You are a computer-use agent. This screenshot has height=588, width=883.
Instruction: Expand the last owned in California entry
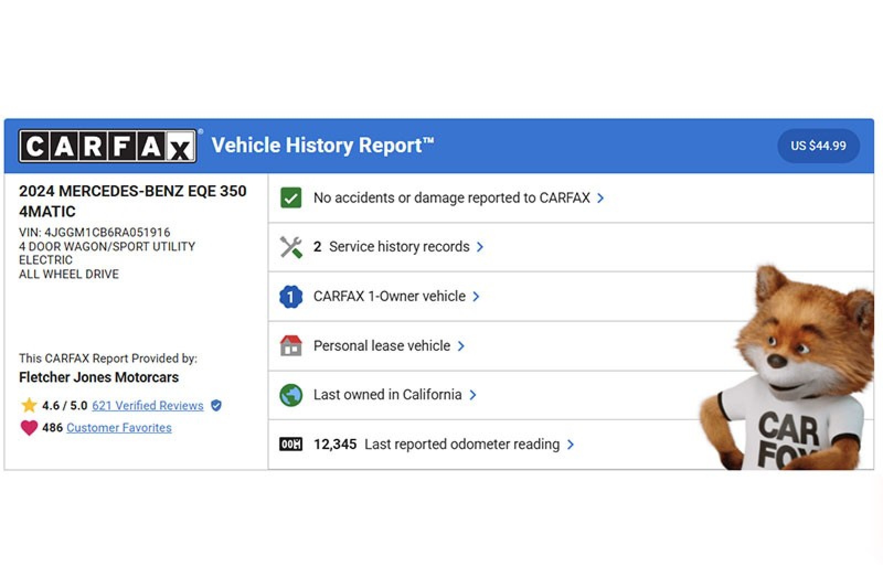pos(474,395)
